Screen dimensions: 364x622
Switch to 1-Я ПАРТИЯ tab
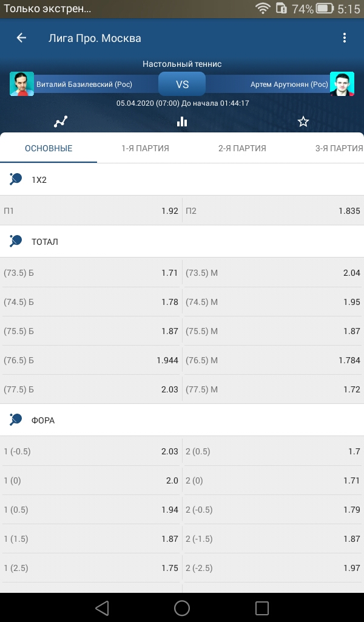[146, 148]
